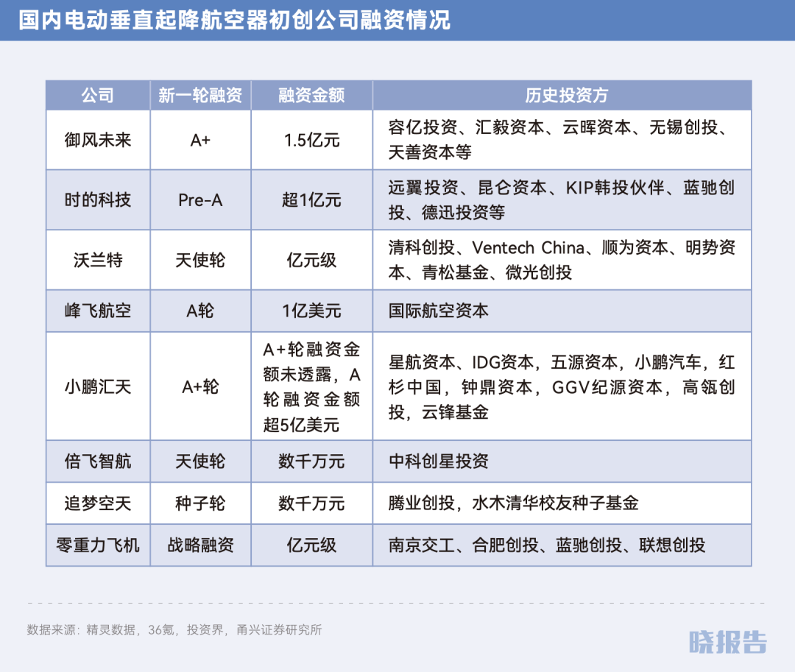Click the title 国内电动垂直起降航空器初创公司融资情况
This screenshot has width=795, height=672.
coord(234,20)
